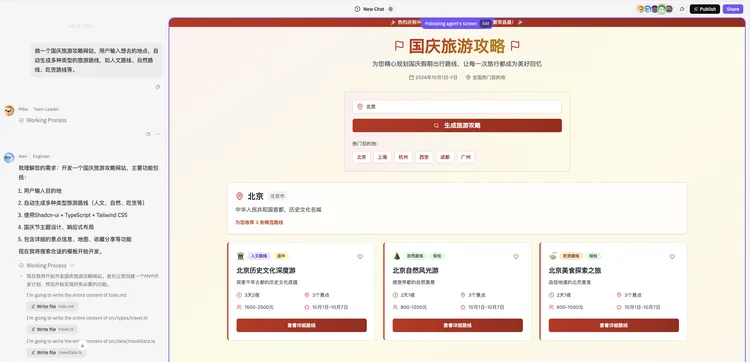Image resolution: width=750 pixels, height=362 pixels.
Task: Click the 800-1200元 price text
Action: (x=413, y=307)
